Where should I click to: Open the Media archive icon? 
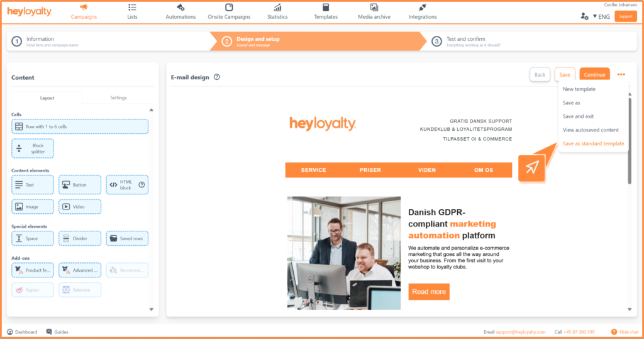click(x=374, y=8)
